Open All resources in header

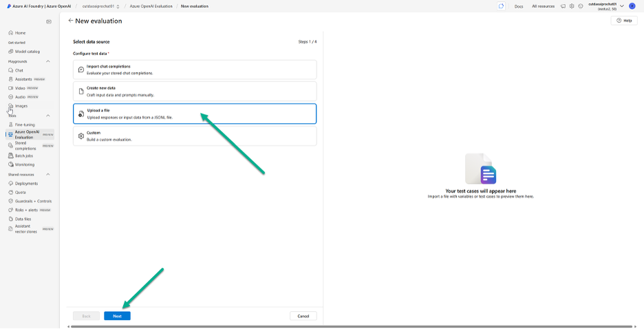click(543, 6)
